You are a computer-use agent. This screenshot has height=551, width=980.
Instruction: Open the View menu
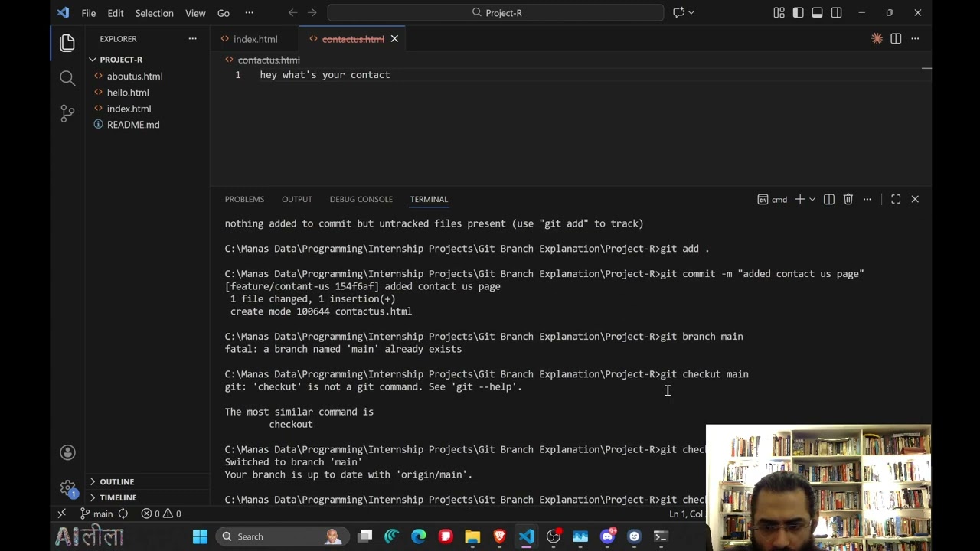[195, 13]
